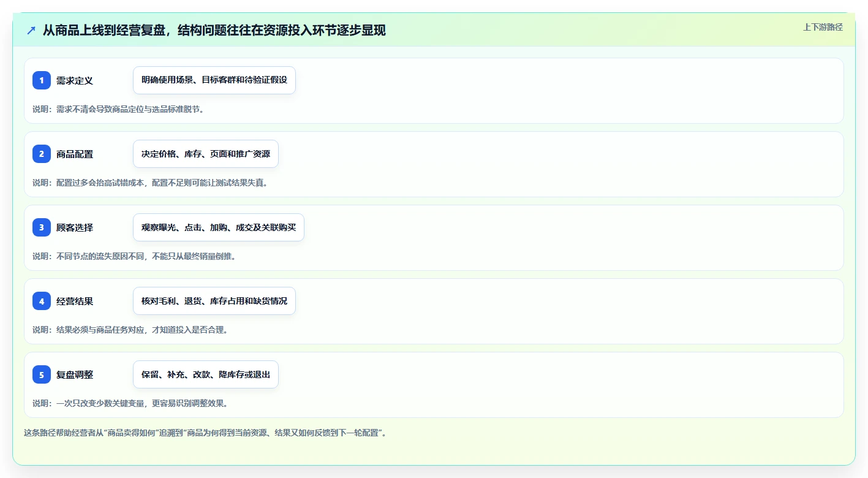Select the 商品配置 step label

click(x=75, y=154)
